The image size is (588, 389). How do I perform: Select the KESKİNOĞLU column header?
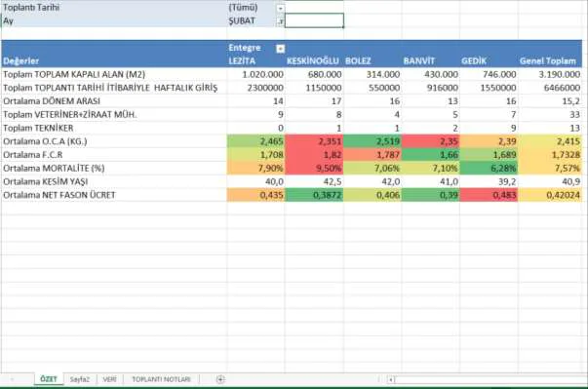(x=314, y=60)
